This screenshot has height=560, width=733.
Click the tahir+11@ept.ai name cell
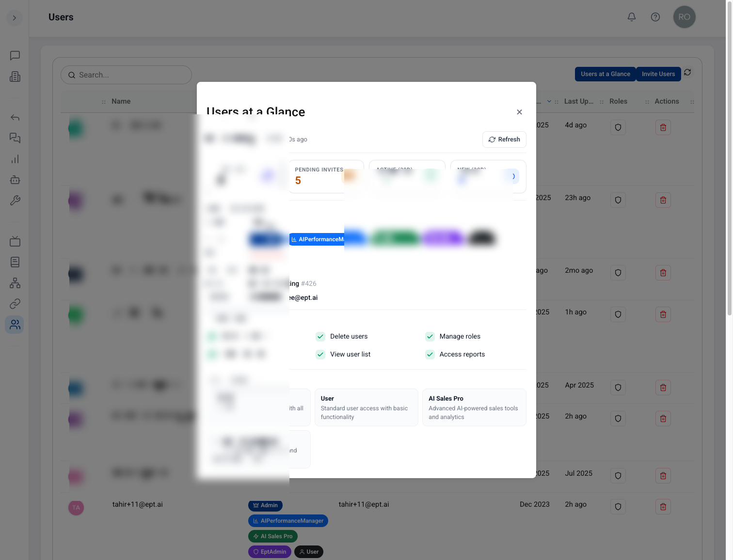click(138, 504)
